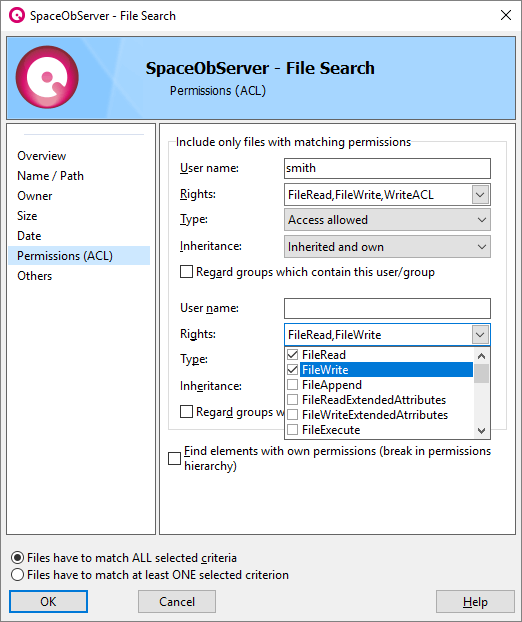Select the Permissions (ACL) sidebar entry
The width and height of the screenshot is (522, 622).
79,255
